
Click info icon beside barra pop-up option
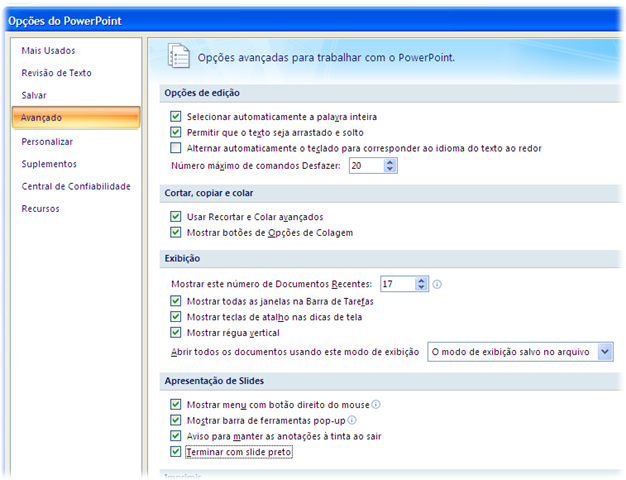tap(352, 420)
